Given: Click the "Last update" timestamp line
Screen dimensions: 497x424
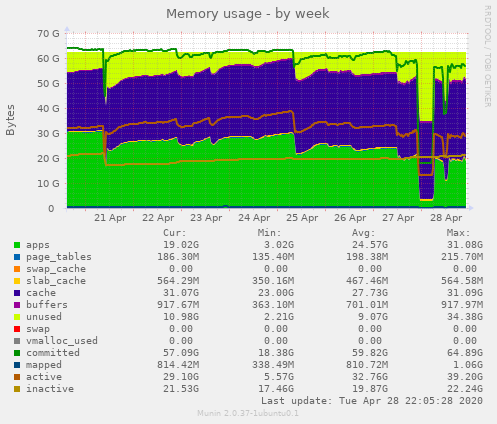Looking at the screenshot, I should 372,401.
